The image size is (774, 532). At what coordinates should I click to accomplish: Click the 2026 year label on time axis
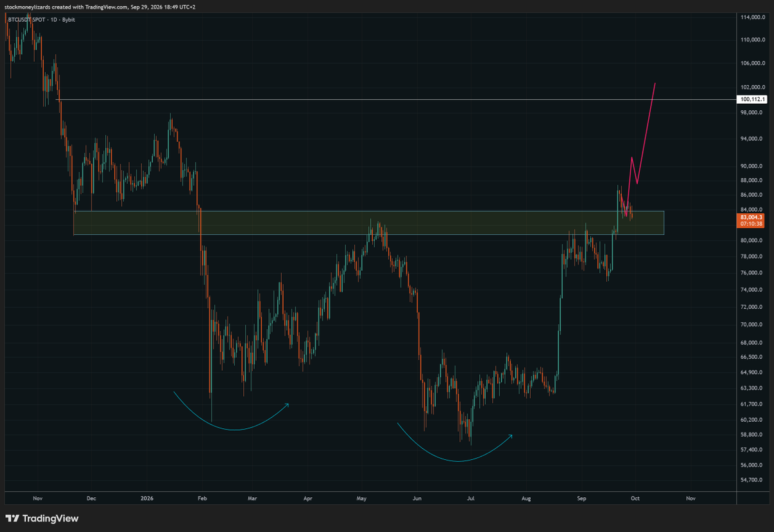[x=147, y=498]
